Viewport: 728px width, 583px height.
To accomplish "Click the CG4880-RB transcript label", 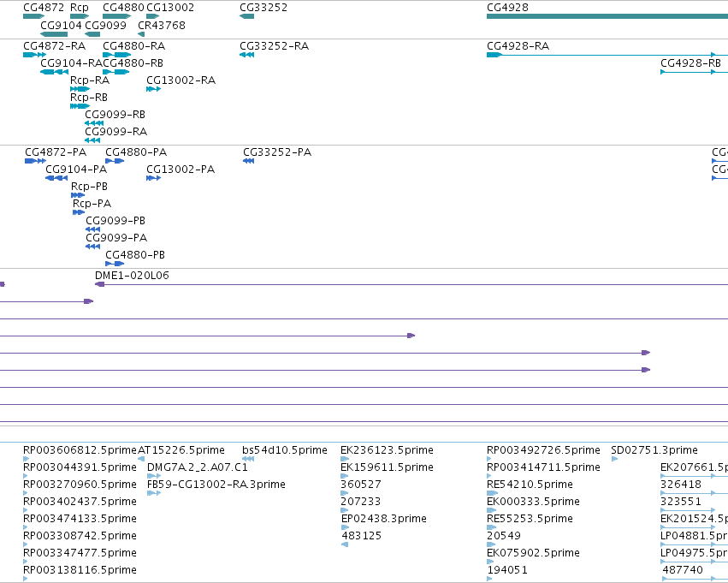I will (x=133, y=63).
